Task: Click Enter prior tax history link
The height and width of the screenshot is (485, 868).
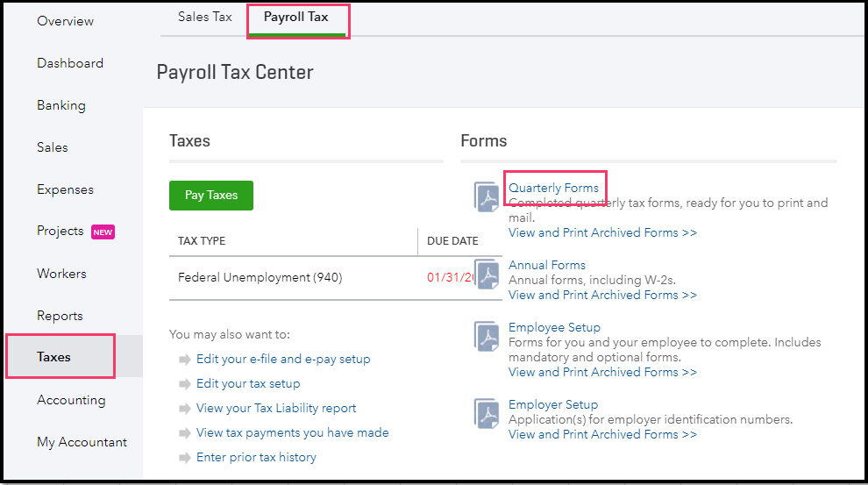Action: tap(256, 457)
